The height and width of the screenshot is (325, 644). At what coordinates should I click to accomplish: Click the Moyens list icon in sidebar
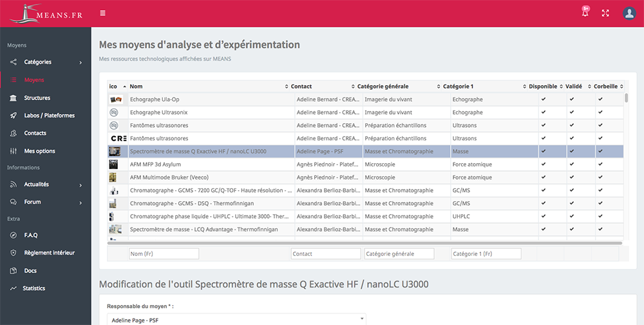click(14, 80)
